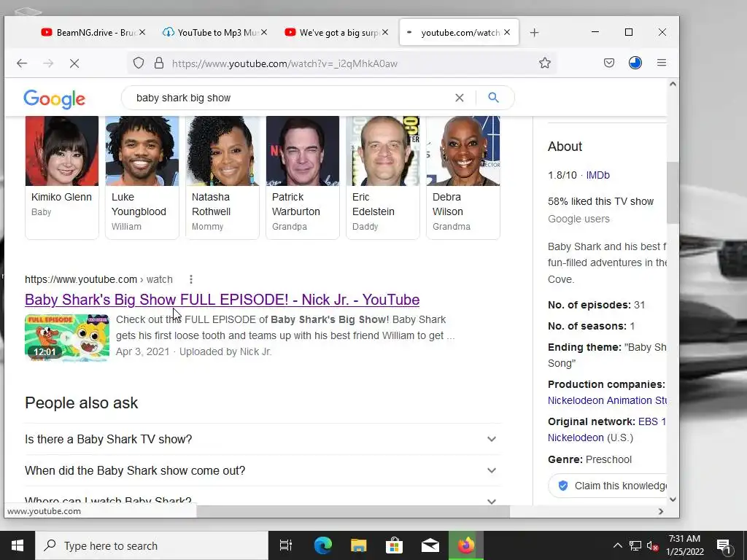Open Task View on the taskbar
Image resolution: width=747 pixels, height=560 pixels.
click(x=286, y=545)
